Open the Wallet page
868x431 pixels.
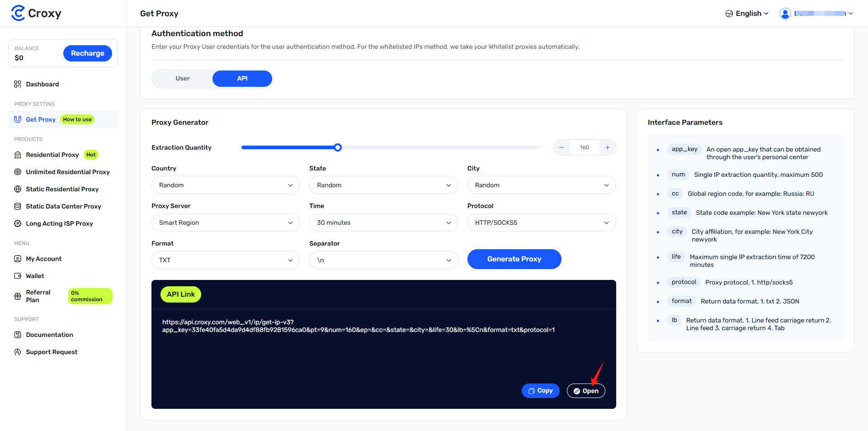coord(35,276)
